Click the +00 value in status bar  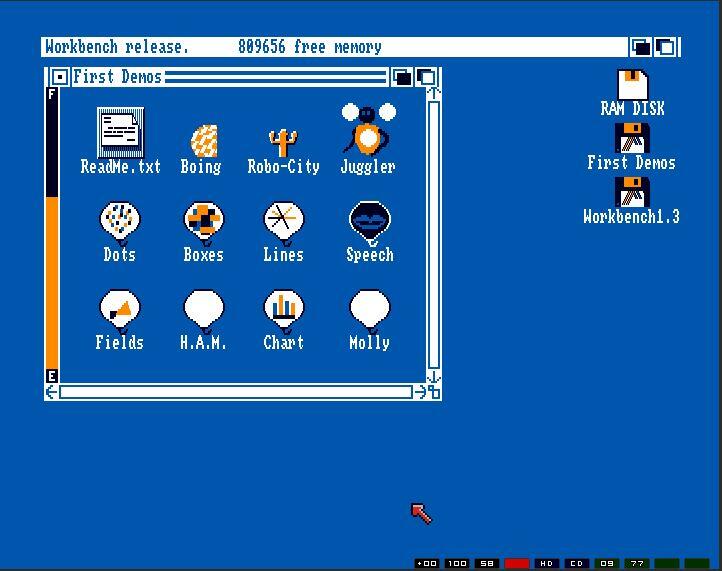click(427, 563)
